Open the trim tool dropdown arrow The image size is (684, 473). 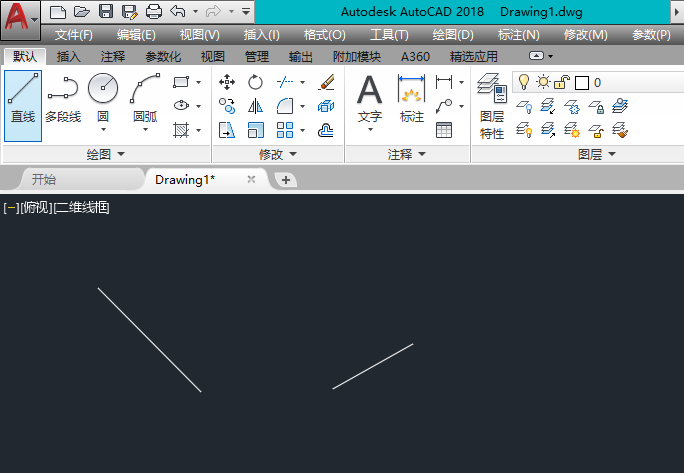302,82
